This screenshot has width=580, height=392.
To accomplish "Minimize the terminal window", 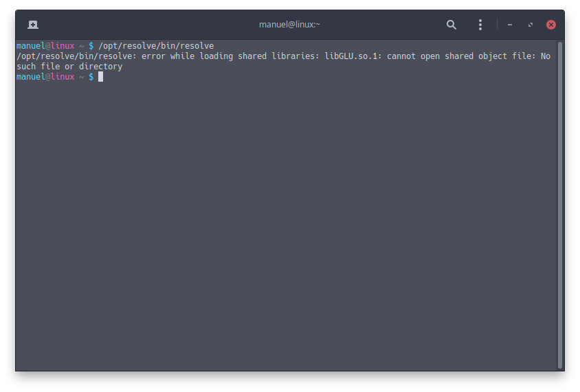I will (x=510, y=25).
